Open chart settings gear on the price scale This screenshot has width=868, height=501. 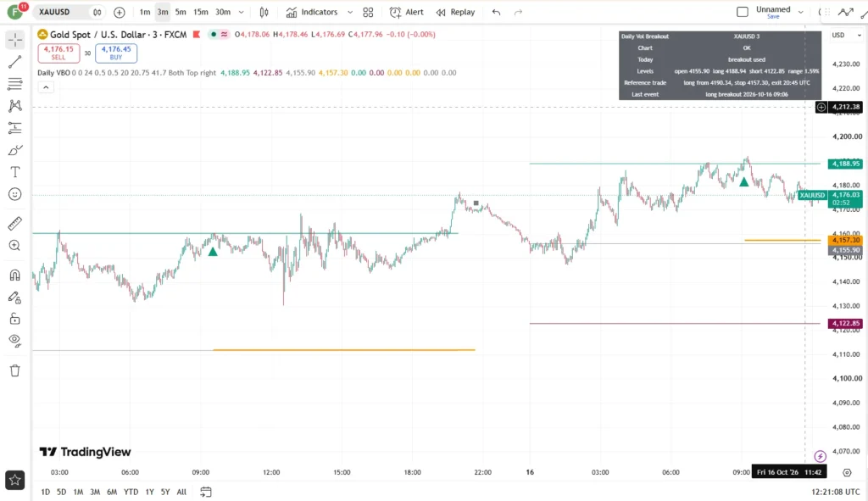pos(847,472)
